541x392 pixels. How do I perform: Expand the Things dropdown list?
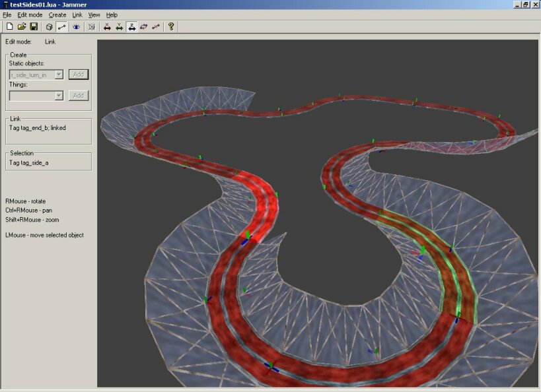59,96
